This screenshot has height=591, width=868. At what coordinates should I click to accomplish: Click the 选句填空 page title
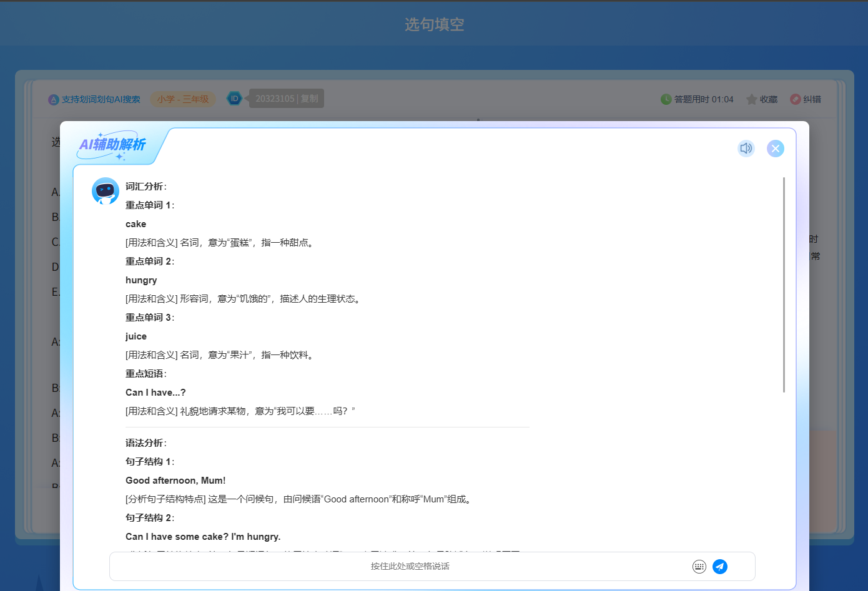coord(434,24)
